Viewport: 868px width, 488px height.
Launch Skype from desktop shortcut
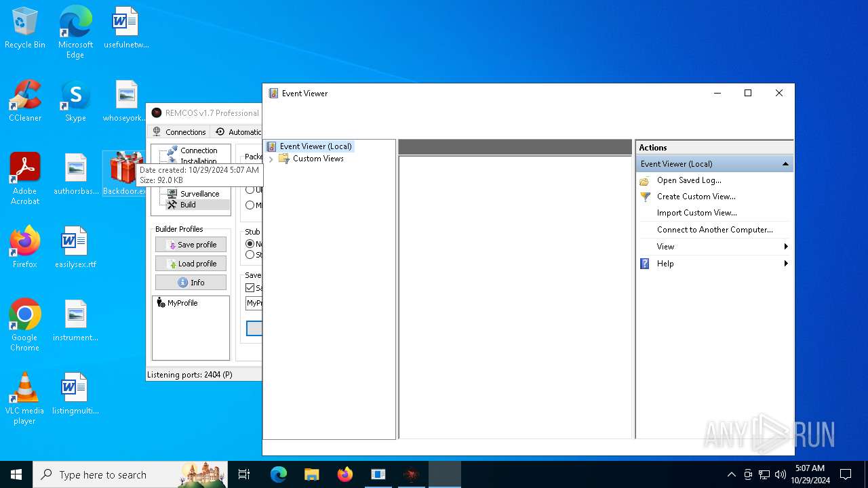[75, 102]
